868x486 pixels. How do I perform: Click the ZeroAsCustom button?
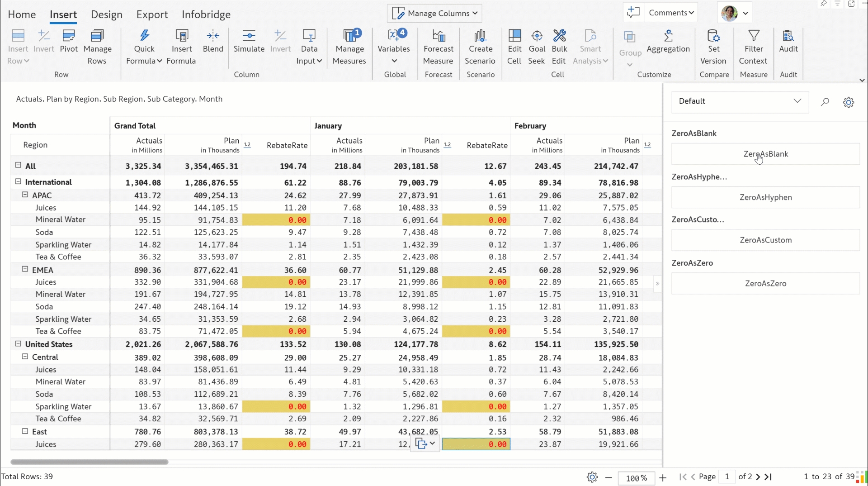click(765, 240)
